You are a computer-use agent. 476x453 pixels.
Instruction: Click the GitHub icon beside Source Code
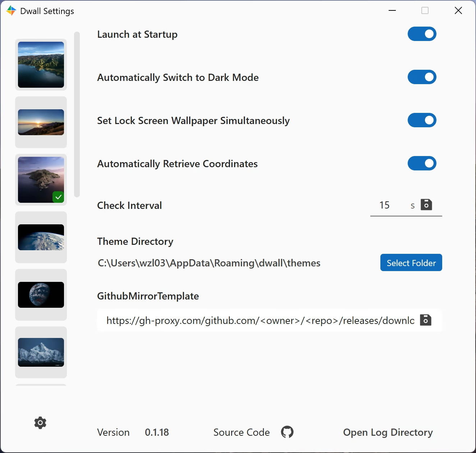[287, 432]
